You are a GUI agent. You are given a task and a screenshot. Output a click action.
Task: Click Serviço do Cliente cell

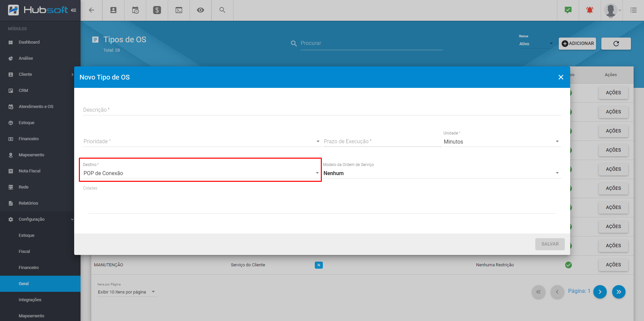248,265
